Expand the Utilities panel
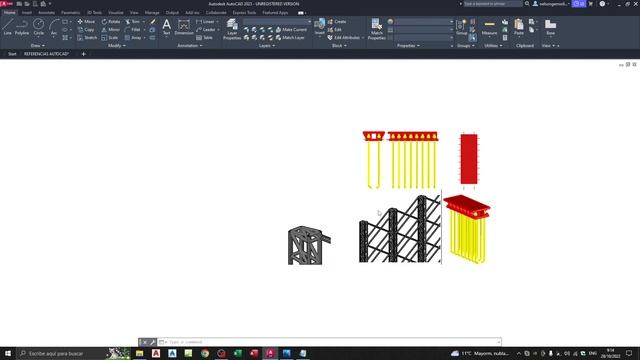This screenshot has width=640, height=360. tap(493, 46)
